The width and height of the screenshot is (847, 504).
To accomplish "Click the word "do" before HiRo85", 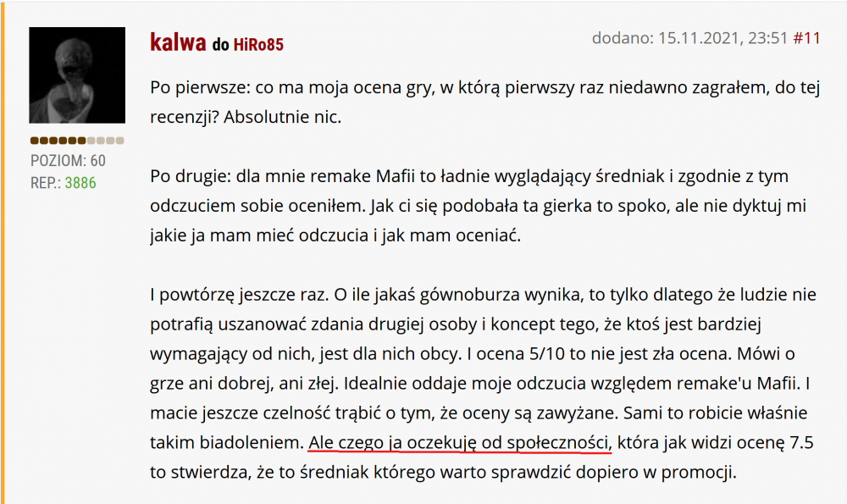I will tap(220, 44).
